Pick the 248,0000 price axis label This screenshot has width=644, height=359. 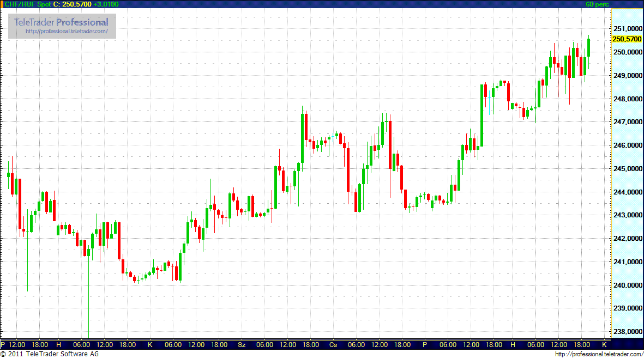pos(627,99)
